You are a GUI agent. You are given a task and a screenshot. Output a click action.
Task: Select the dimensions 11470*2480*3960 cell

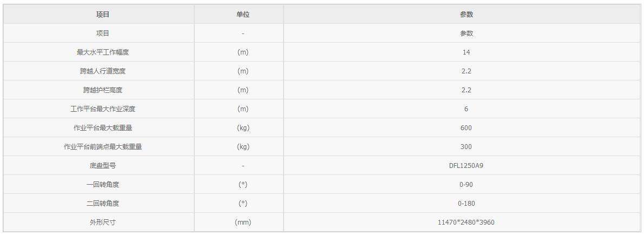click(x=466, y=222)
